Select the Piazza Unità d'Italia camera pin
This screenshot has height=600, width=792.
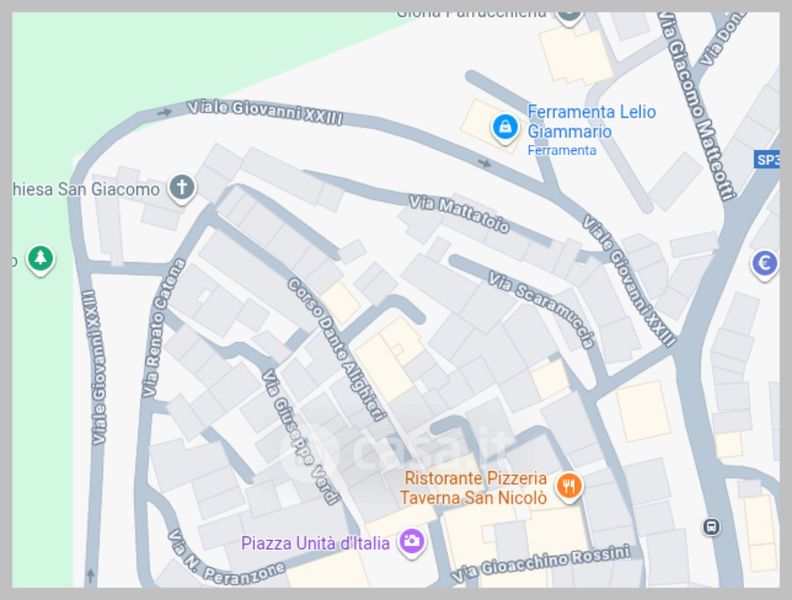(412, 542)
